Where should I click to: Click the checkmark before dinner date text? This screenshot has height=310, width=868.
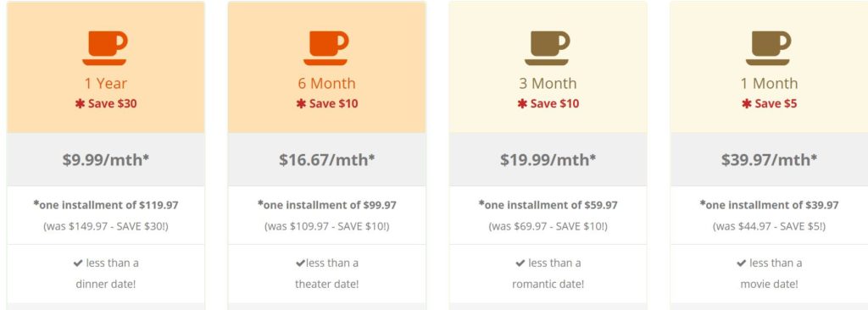point(77,263)
